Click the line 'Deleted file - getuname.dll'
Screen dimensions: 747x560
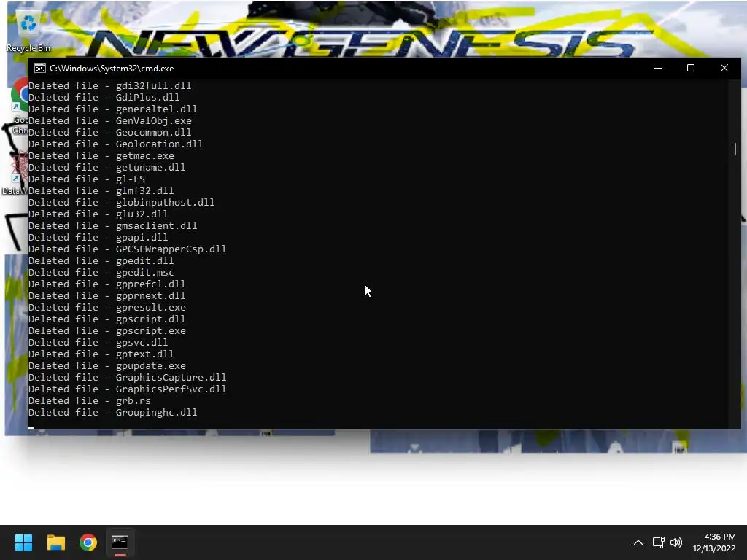click(x=107, y=167)
